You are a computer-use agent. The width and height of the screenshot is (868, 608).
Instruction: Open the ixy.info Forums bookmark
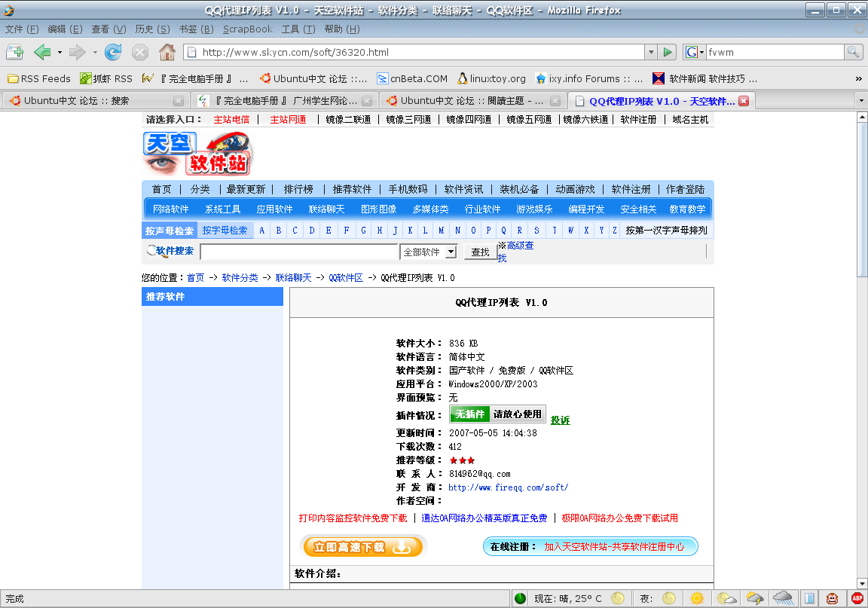(589, 78)
